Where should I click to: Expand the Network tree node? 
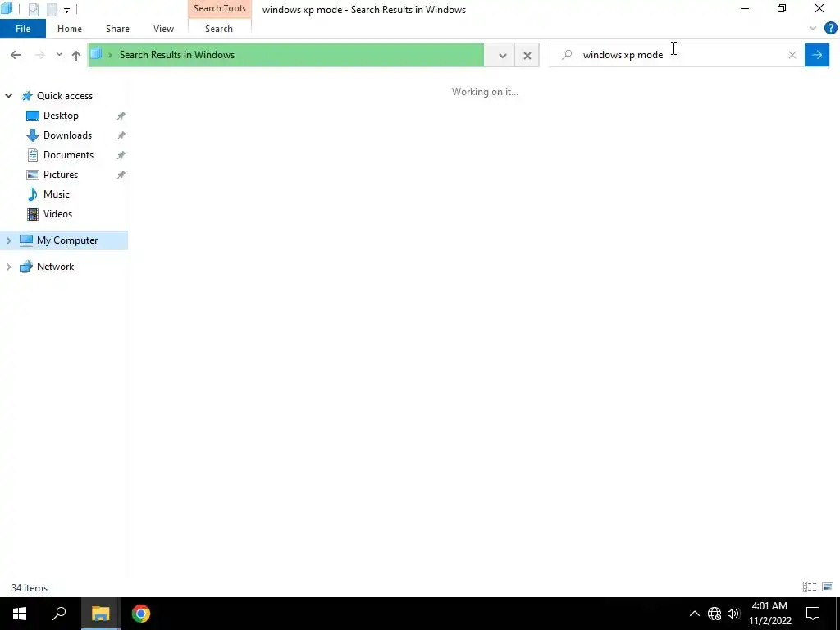point(8,267)
